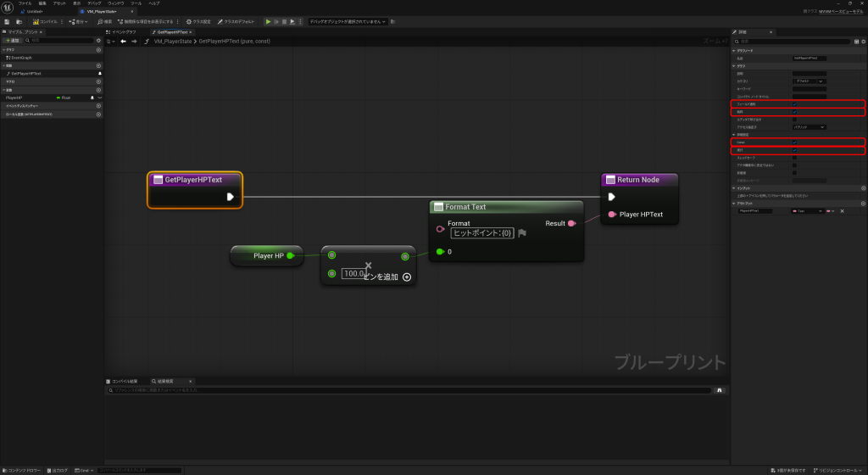Image resolution: width=868 pixels, height=475 pixels.
Task: Click the binoculars icon in the find results
Action: [x=720, y=390]
